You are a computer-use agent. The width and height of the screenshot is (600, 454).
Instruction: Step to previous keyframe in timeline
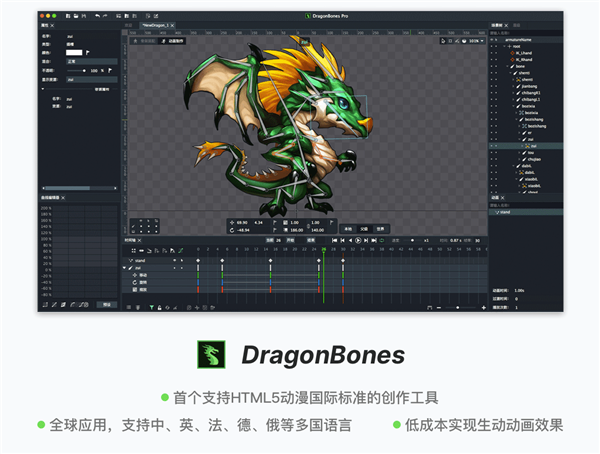tap(342, 240)
